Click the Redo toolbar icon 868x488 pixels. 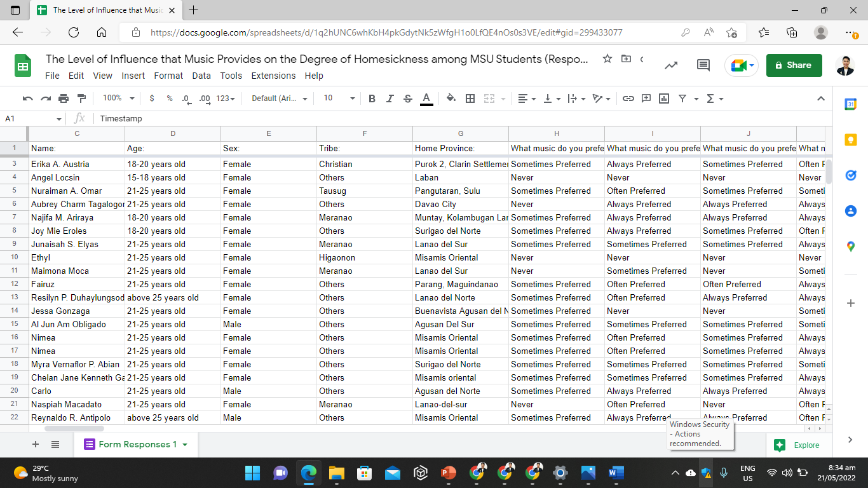tap(46, 98)
